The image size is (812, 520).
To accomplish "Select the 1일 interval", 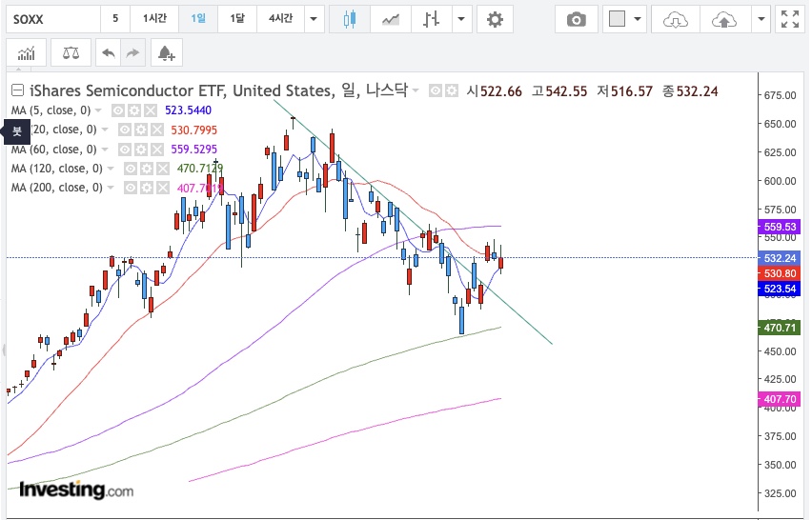I will coord(198,19).
